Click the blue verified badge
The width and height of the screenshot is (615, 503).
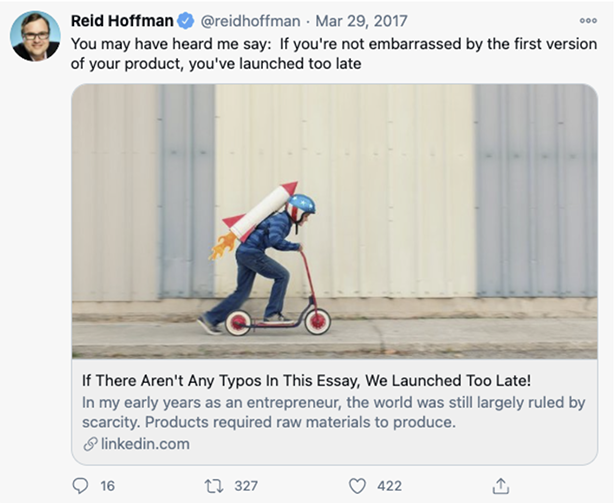tap(186, 21)
